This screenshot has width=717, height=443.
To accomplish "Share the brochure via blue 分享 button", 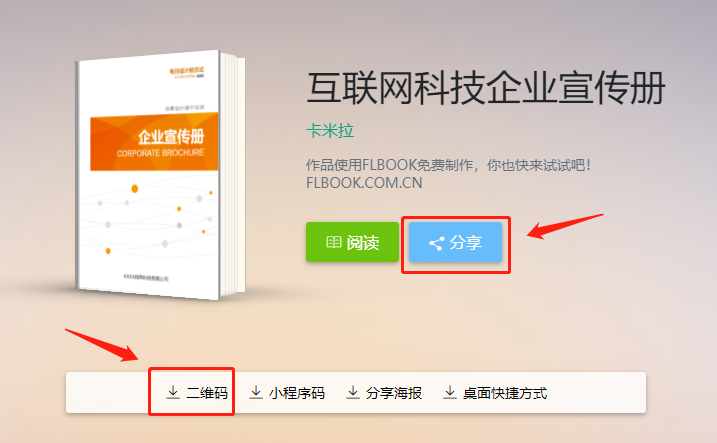I will (455, 242).
